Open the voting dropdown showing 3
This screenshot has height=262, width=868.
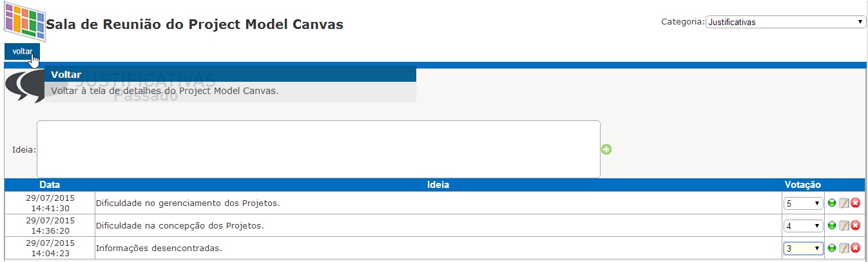point(804,248)
